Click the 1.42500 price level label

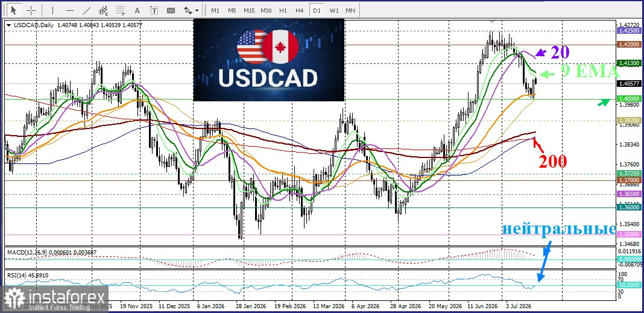[x=630, y=31]
